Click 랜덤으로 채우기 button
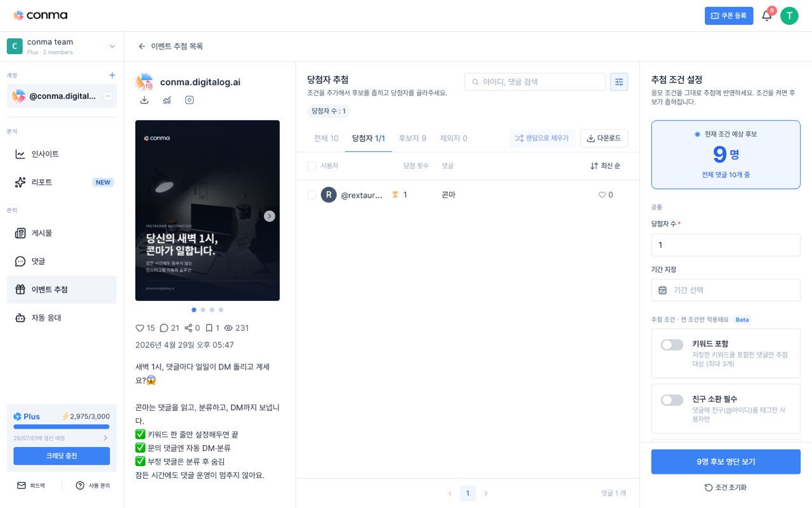 point(542,138)
